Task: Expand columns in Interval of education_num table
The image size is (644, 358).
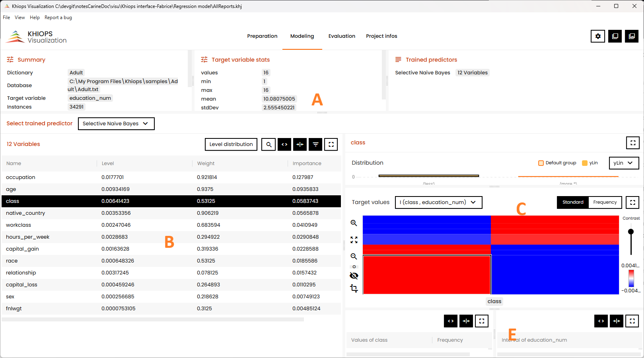Action: pos(601,321)
